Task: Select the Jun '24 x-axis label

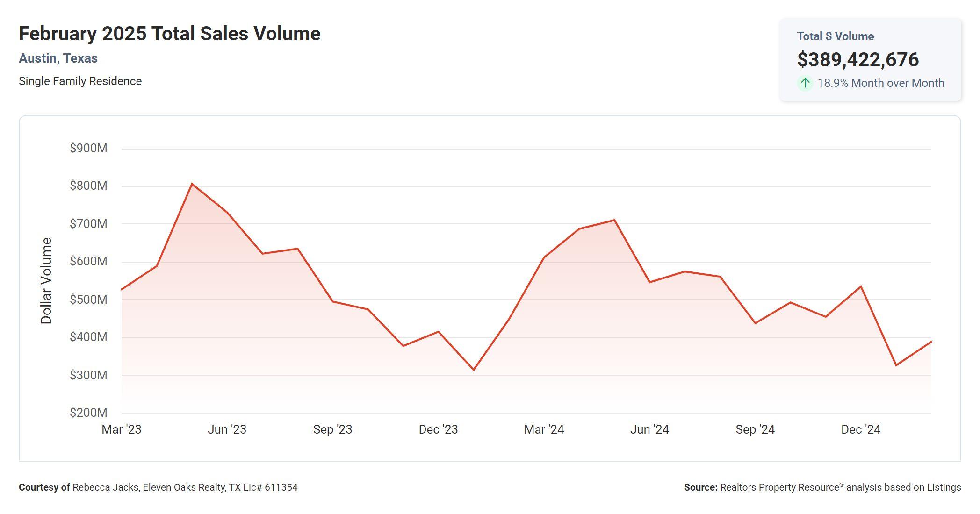Action: [x=649, y=429]
